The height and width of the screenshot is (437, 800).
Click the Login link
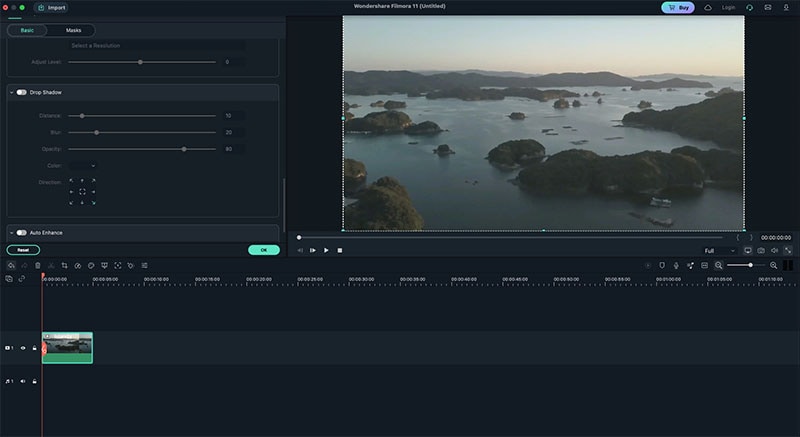(x=728, y=8)
